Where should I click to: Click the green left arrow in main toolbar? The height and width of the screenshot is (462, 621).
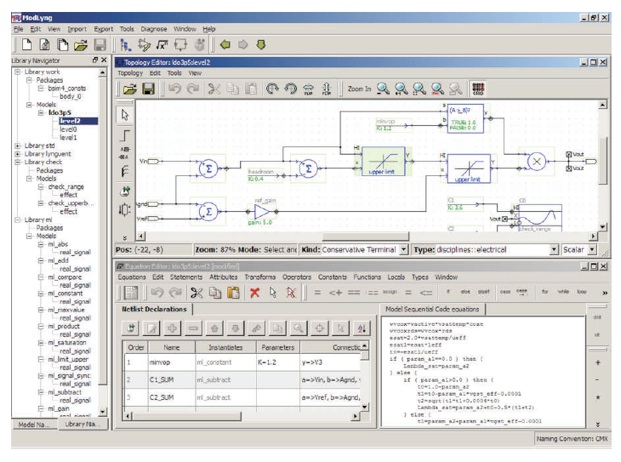[226, 46]
